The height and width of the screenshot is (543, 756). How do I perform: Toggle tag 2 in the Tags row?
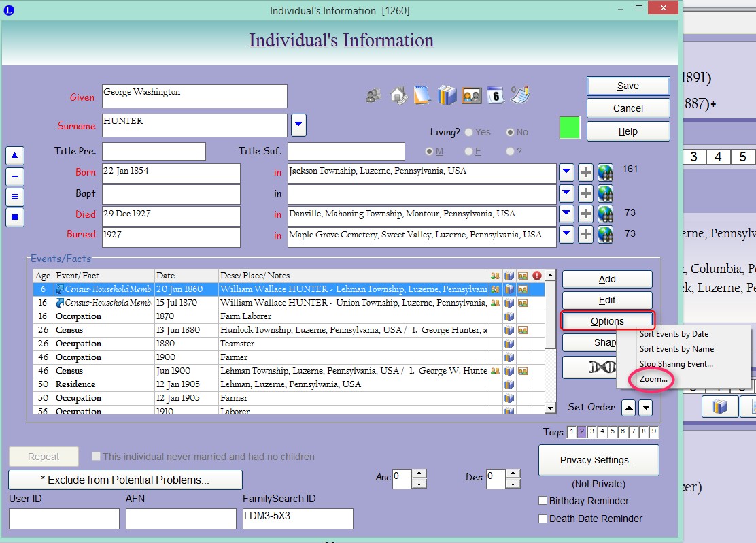pos(582,432)
